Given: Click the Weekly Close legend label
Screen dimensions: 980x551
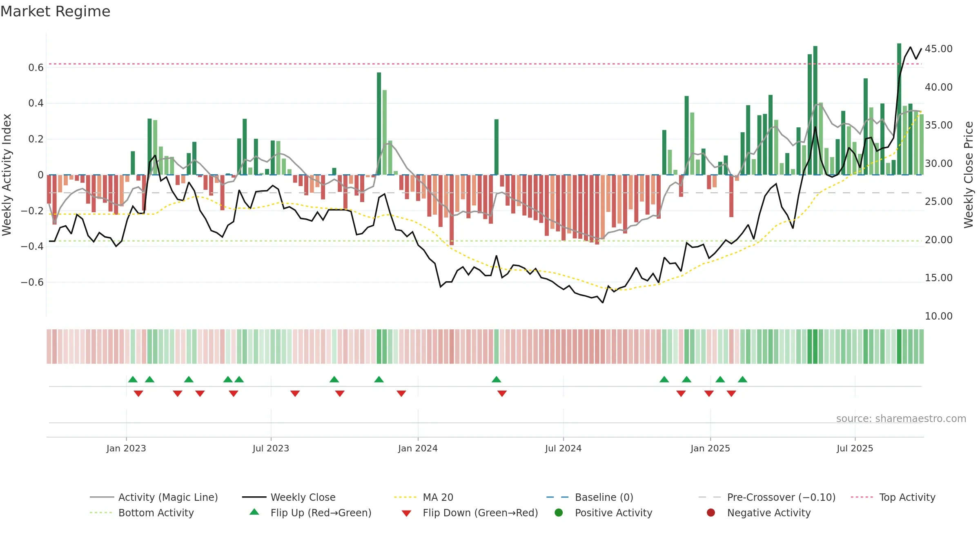Looking at the screenshot, I should point(303,497).
